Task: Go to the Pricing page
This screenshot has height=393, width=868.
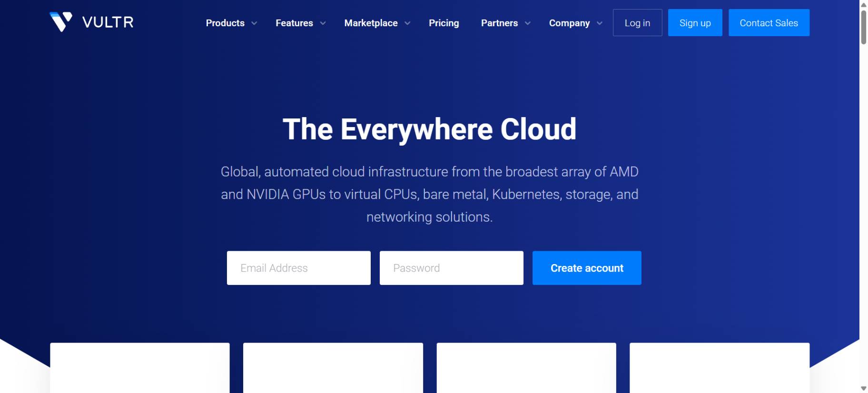Action: (444, 23)
